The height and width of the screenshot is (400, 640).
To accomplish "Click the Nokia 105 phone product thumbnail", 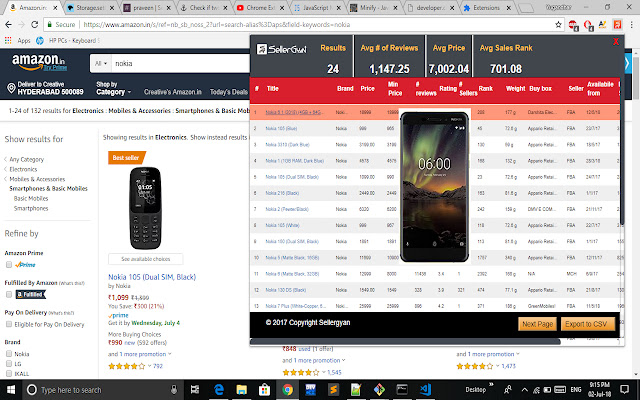I will [145, 208].
